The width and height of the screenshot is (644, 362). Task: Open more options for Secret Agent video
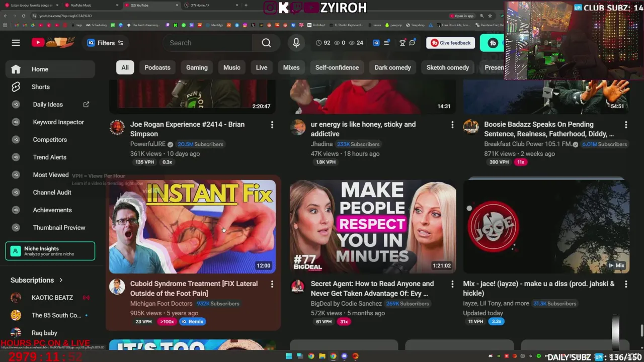click(452, 284)
